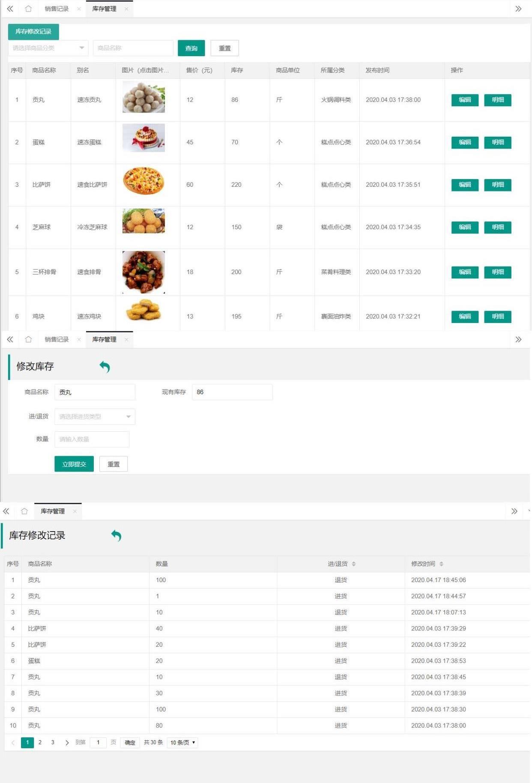Click 明细 for the 贡丸 row
The width and height of the screenshot is (532, 783).
tap(498, 100)
